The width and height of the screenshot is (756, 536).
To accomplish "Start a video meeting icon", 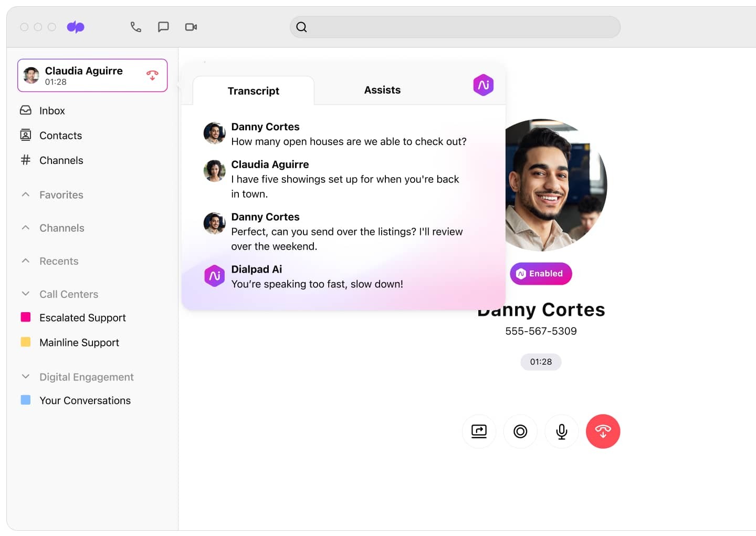I will [x=191, y=27].
